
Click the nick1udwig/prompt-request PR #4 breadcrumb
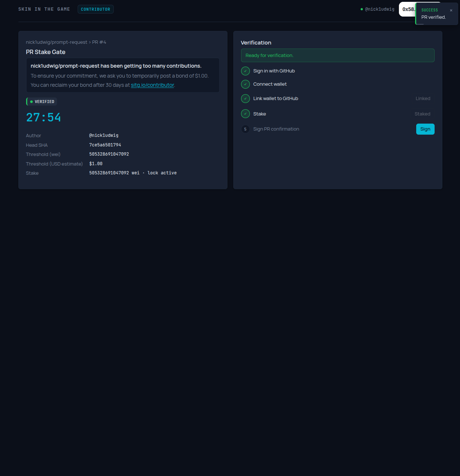(x=66, y=42)
